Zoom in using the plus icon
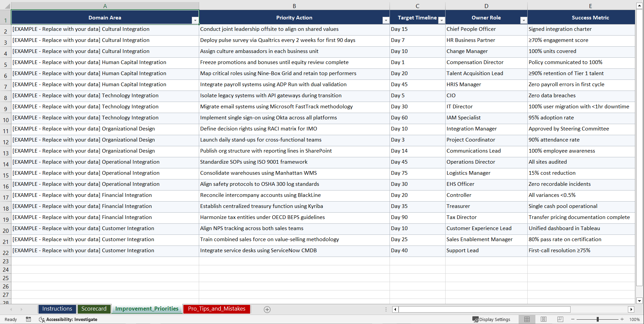This screenshot has width=644, height=324. [622, 319]
